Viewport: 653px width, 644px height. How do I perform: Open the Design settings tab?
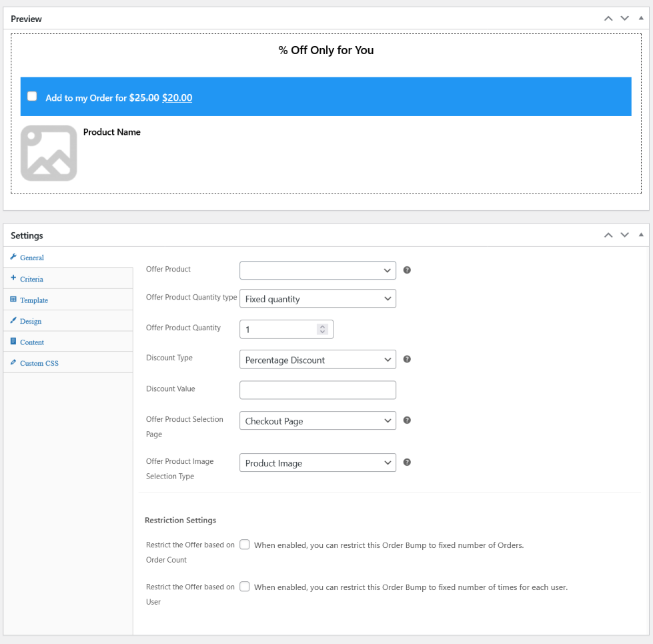coord(31,321)
